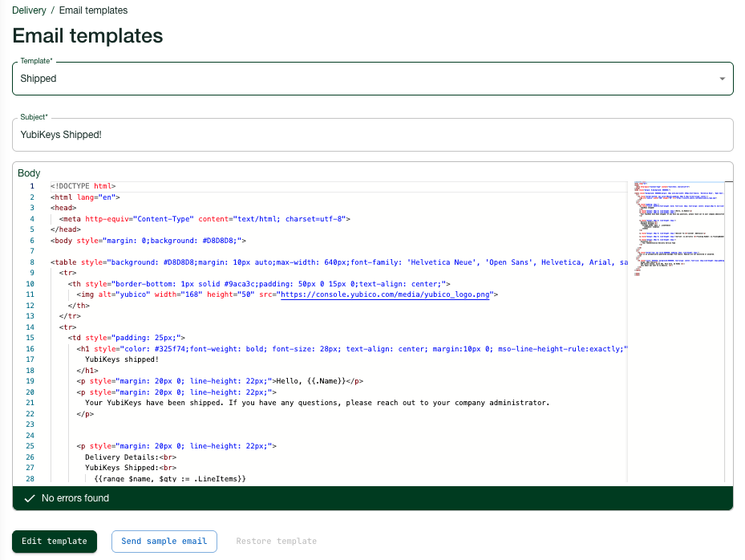Click the checkmark icon beside No errors found
The width and height of the screenshot is (745, 560).
click(30, 498)
